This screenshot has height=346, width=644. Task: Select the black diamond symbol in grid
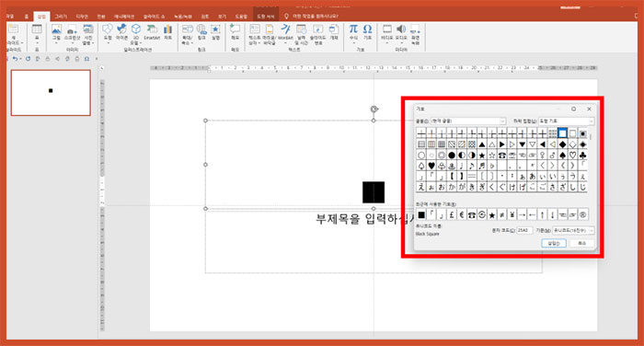click(x=562, y=144)
